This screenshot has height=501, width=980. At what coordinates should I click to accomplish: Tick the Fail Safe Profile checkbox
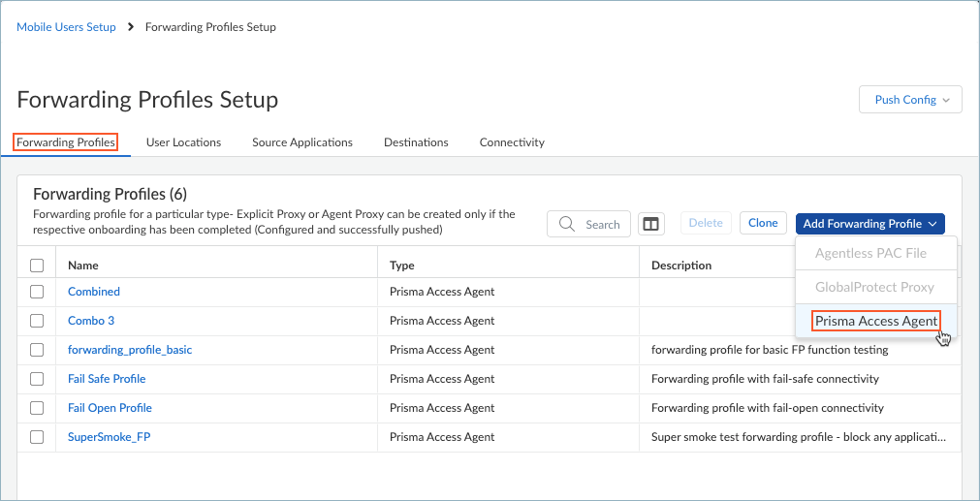point(37,379)
